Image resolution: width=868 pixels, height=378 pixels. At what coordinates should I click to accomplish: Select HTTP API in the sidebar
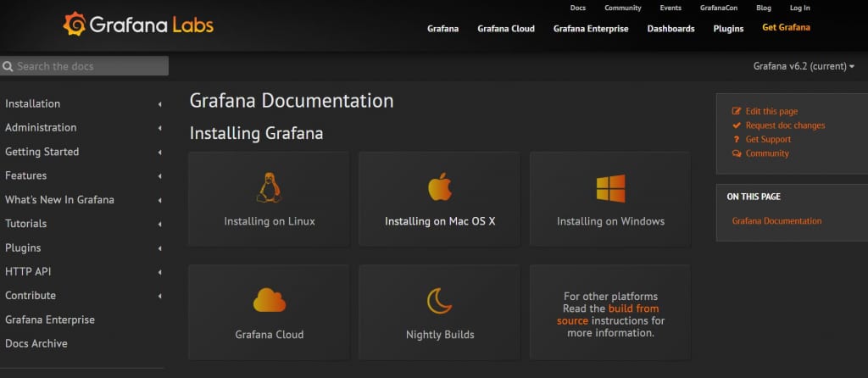[28, 272]
